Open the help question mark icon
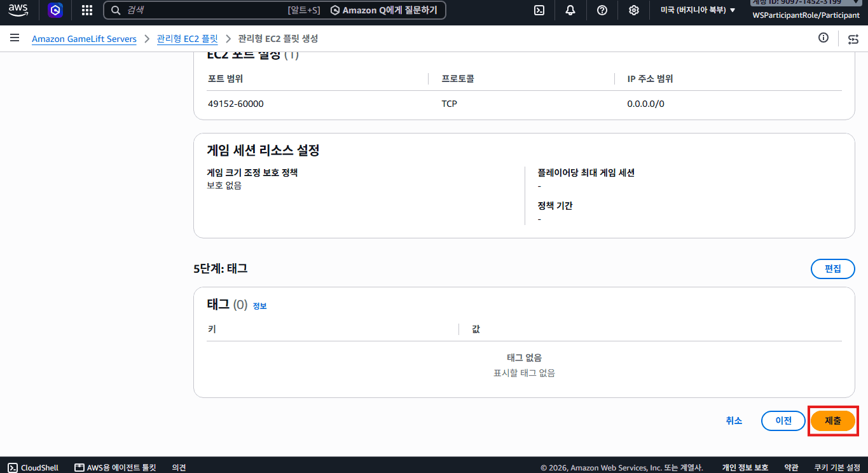 pyautogui.click(x=602, y=10)
